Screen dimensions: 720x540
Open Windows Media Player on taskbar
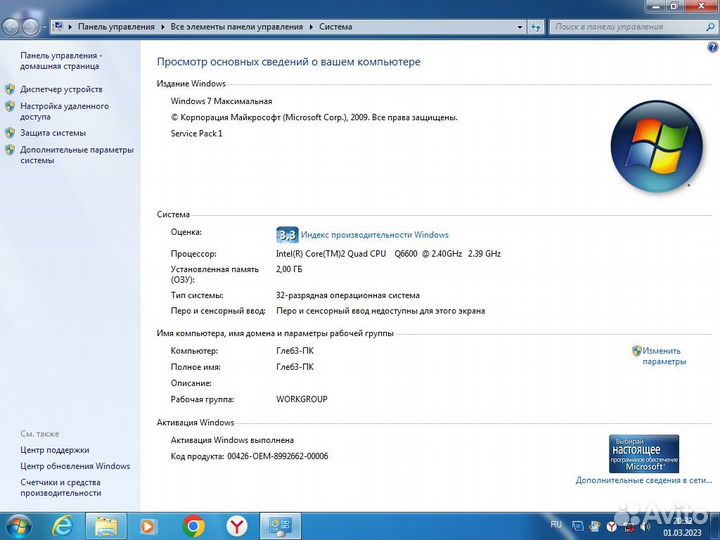[148, 526]
